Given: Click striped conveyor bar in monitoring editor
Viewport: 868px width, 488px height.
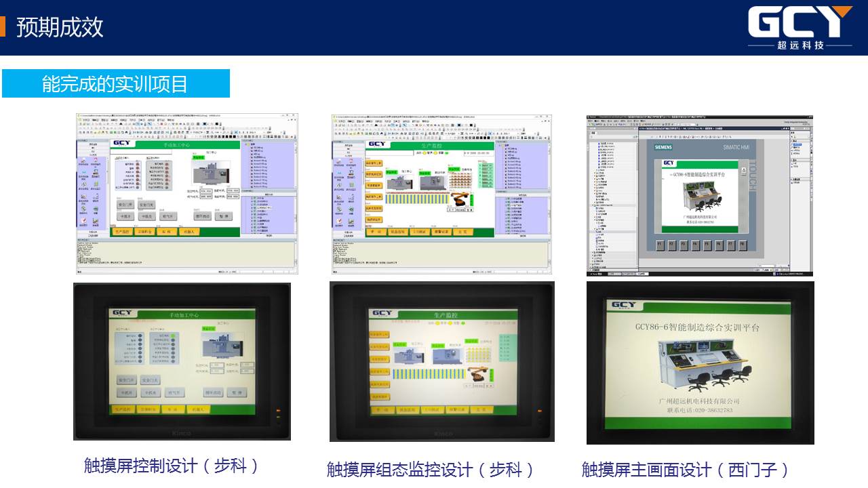Looking at the screenshot, I should tap(415, 199).
